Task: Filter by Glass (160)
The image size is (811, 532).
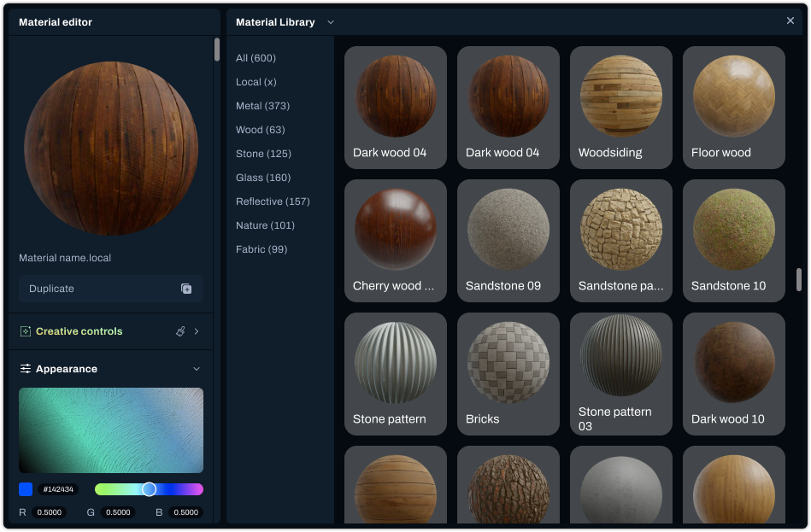Action: [263, 178]
